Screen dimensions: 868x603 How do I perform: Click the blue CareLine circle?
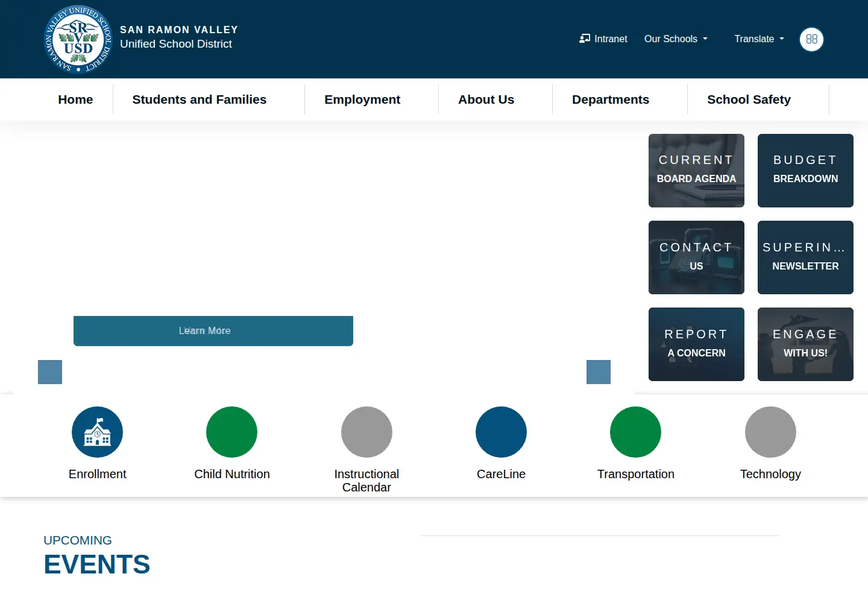pyautogui.click(x=501, y=432)
